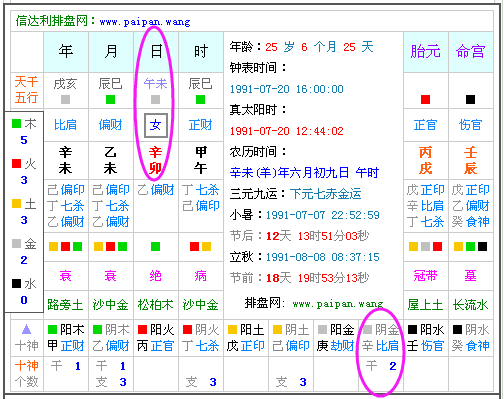504x399 pixels.
Task: Click the red 火 swatch in the legend
Action: point(17,164)
